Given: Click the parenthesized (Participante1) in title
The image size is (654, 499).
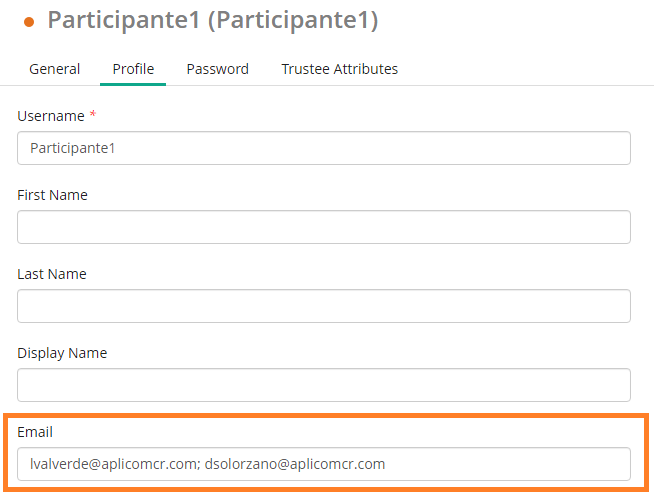Looking at the screenshot, I should 292,20.
